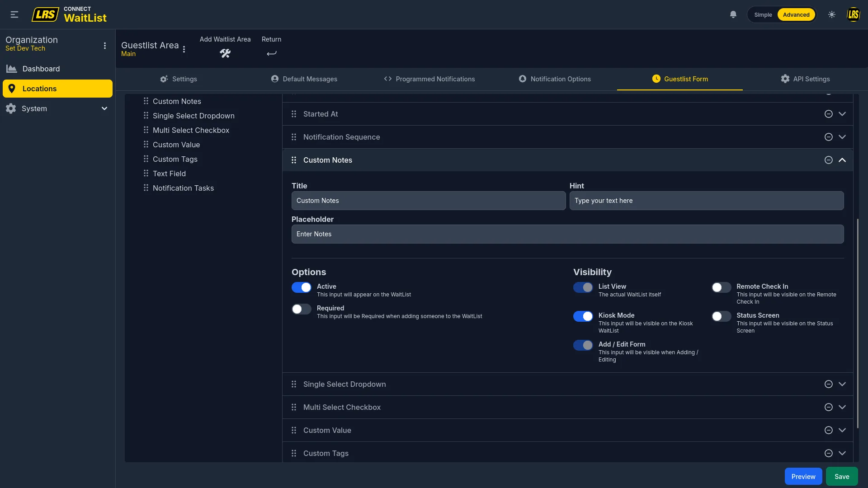Image resolution: width=868 pixels, height=488 pixels.
Task: Remove the Custom Value field with minus icon
Action: [828, 430]
